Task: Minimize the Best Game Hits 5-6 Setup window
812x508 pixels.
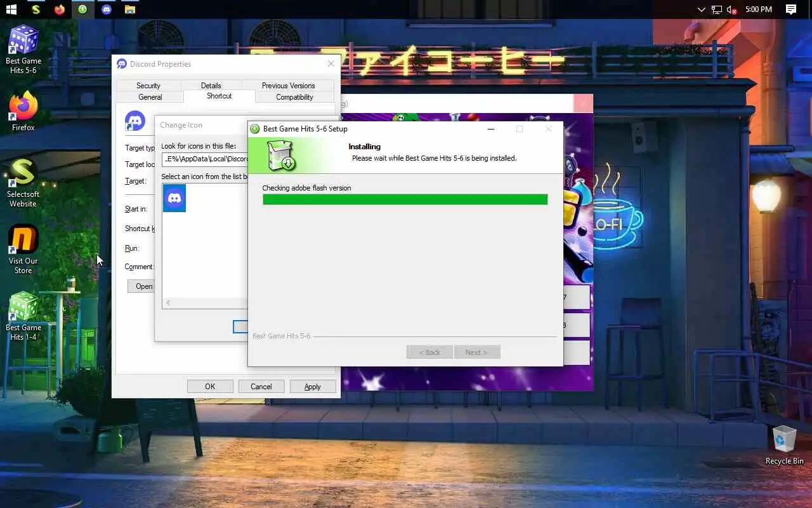Action: click(490, 129)
